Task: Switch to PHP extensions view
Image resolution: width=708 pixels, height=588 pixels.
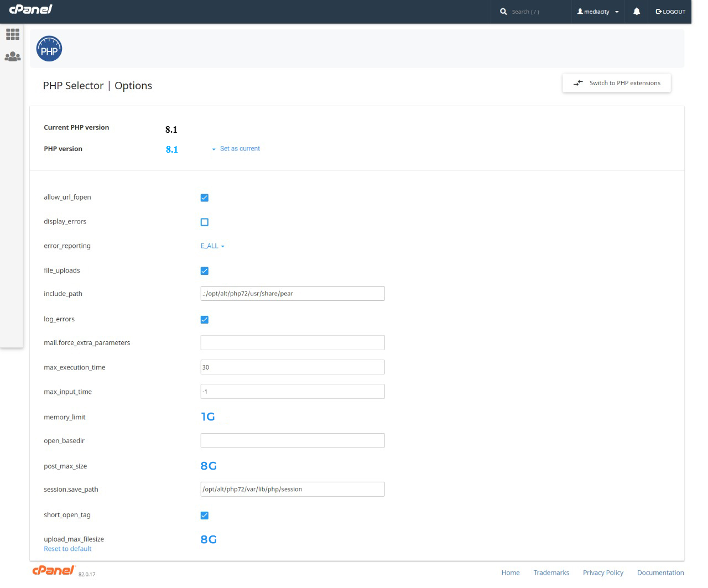Action: coord(617,83)
